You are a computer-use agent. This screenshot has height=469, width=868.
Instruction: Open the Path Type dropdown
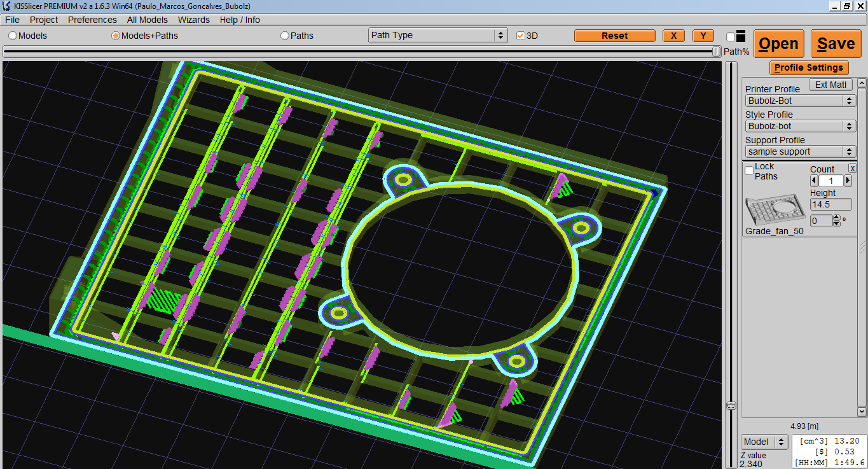pos(437,35)
